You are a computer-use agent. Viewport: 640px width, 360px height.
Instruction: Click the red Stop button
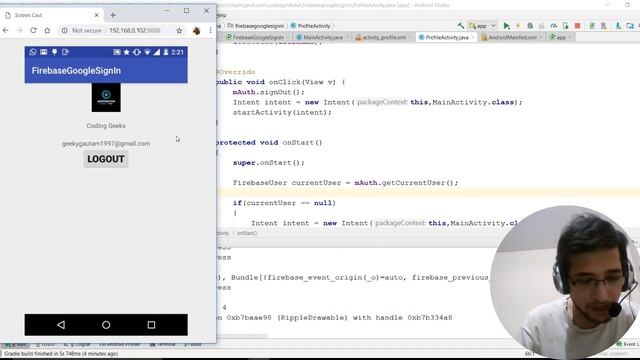point(578,26)
